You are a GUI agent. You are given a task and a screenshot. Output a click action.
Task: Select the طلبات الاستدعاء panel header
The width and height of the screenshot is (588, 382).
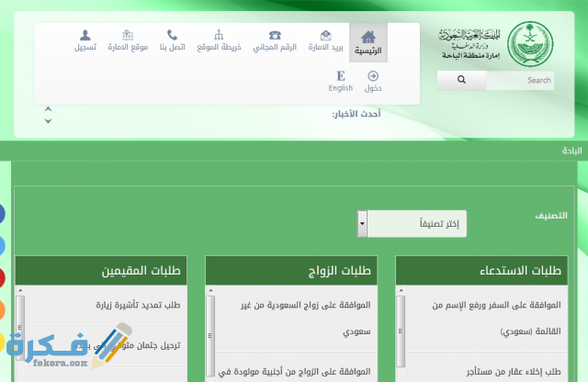[481, 270]
